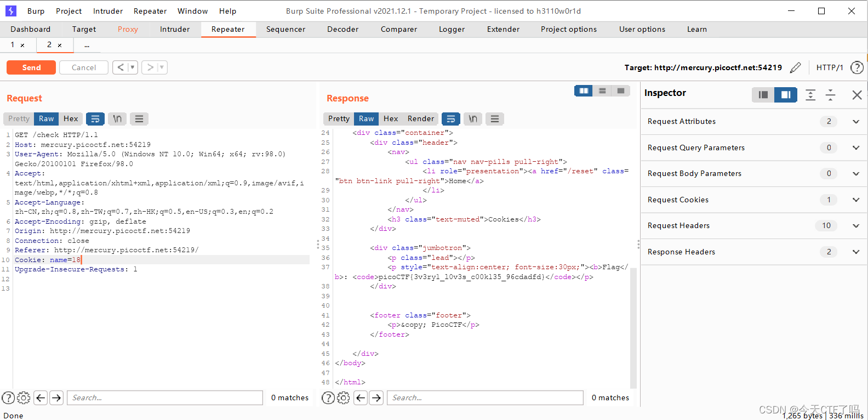This screenshot has width=868, height=420.
Task: Open the Project options tab
Action: 568,30
